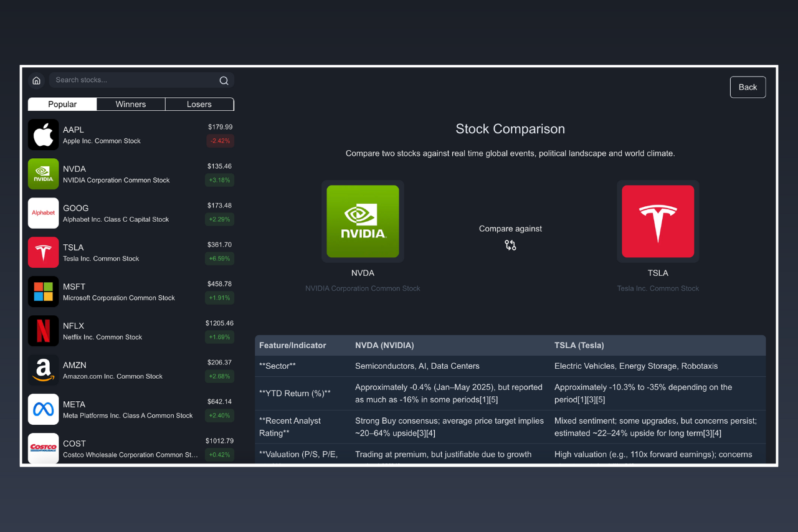Select the Microsoft logo for MSFT
This screenshot has height=532, width=798.
(x=44, y=292)
